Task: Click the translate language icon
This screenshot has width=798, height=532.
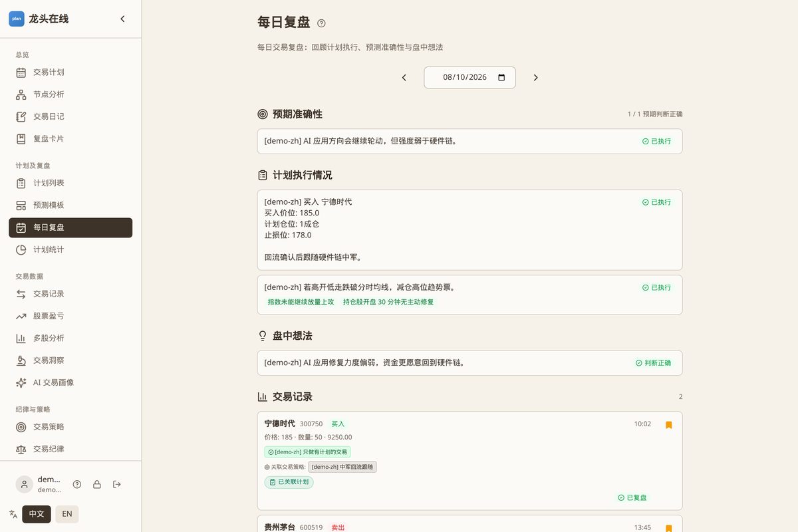Action: (13, 514)
